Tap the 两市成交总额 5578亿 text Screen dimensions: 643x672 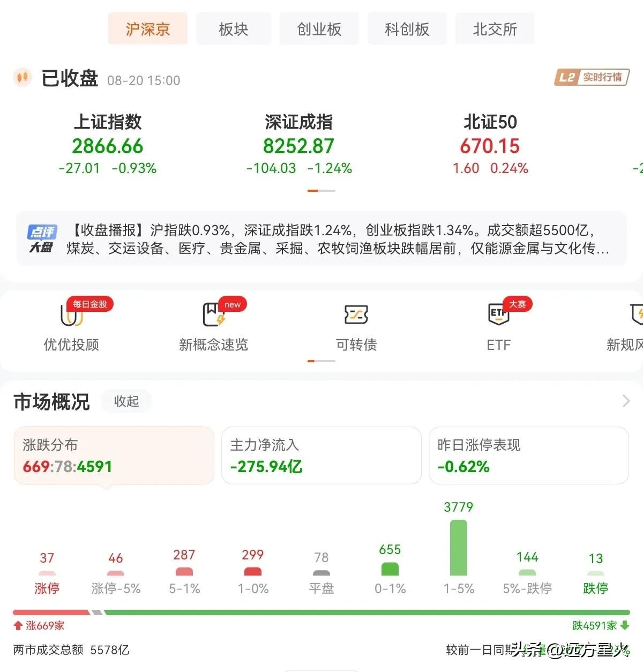tap(71, 650)
